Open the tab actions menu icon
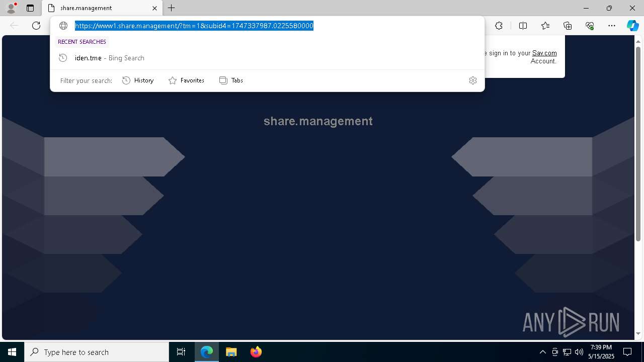The height and width of the screenshot is (362, 644). click(30, 8)
